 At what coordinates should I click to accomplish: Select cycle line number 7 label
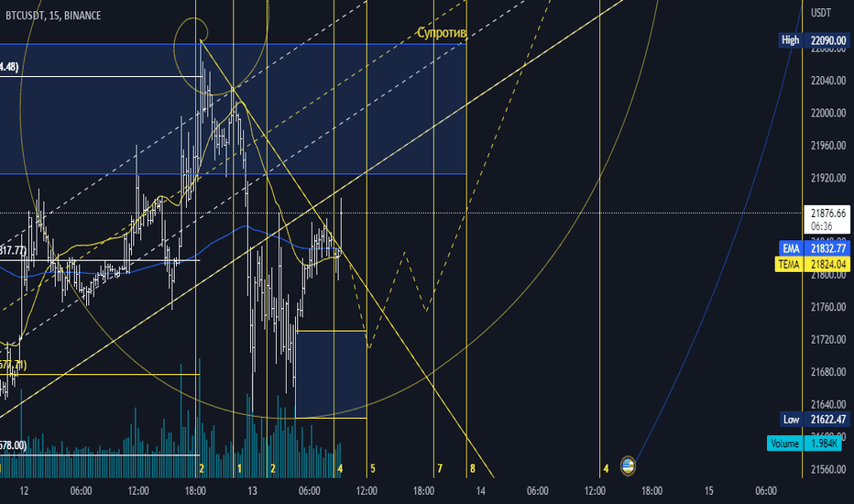pos(440,468)
